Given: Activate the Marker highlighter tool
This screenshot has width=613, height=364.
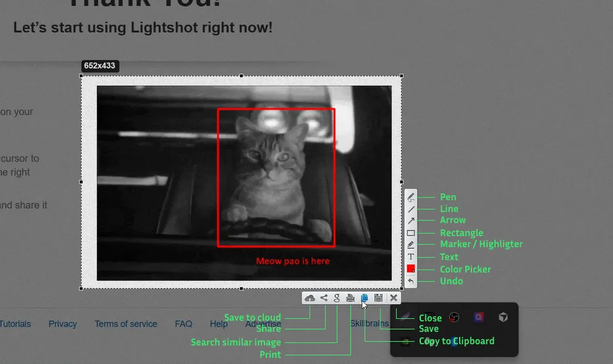Looking at the screenshot, I should [x=410, y=245].
